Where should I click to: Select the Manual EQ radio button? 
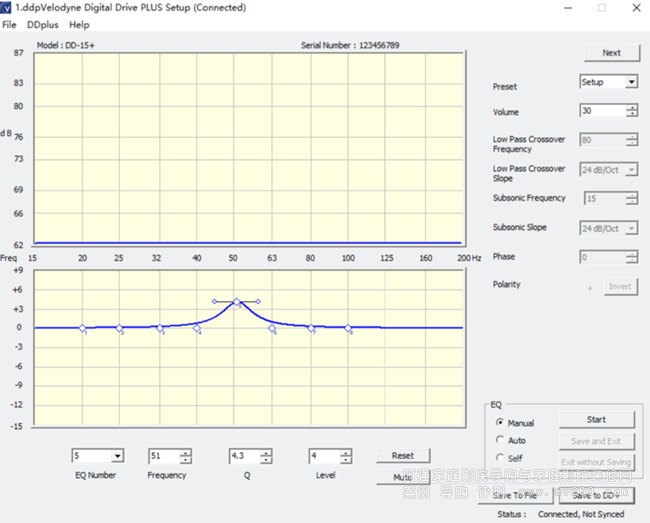point(501,423)
